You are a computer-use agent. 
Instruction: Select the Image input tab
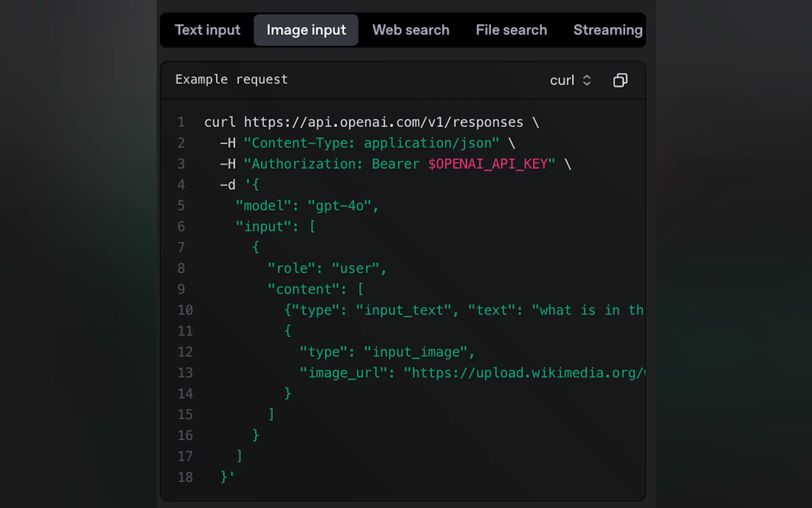pos(306,30)
